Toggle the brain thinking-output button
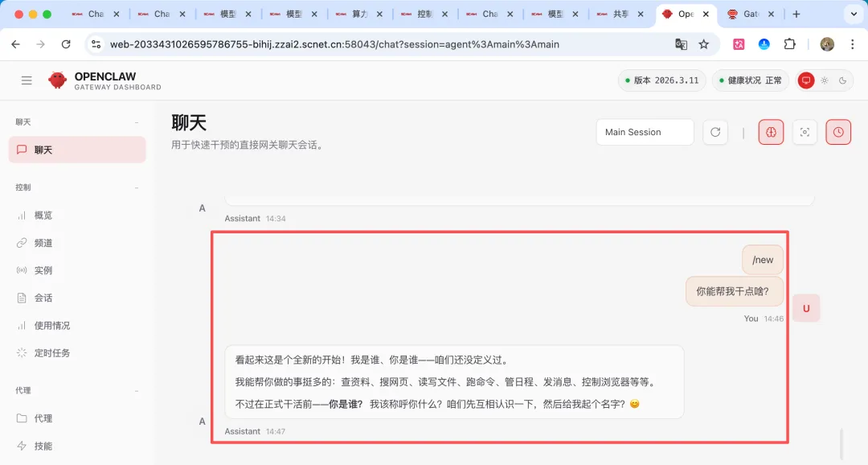Image resolution: width=868 pixels, height=465 pixels. point(771,132)
